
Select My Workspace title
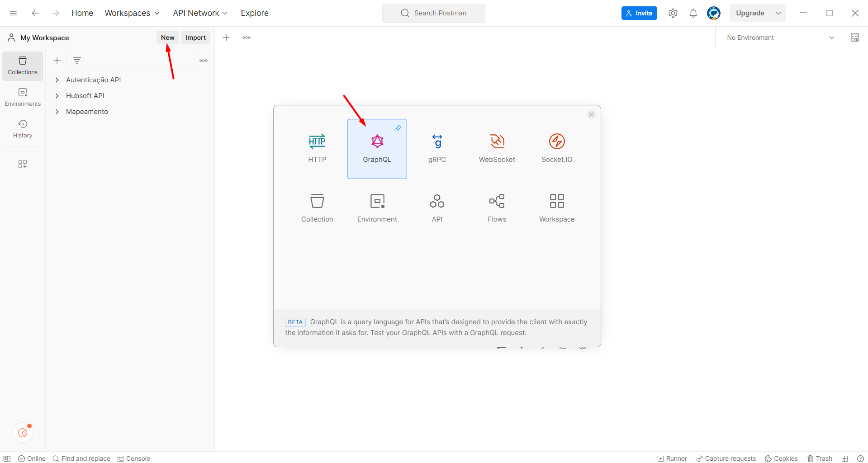(x=44, y=38)
